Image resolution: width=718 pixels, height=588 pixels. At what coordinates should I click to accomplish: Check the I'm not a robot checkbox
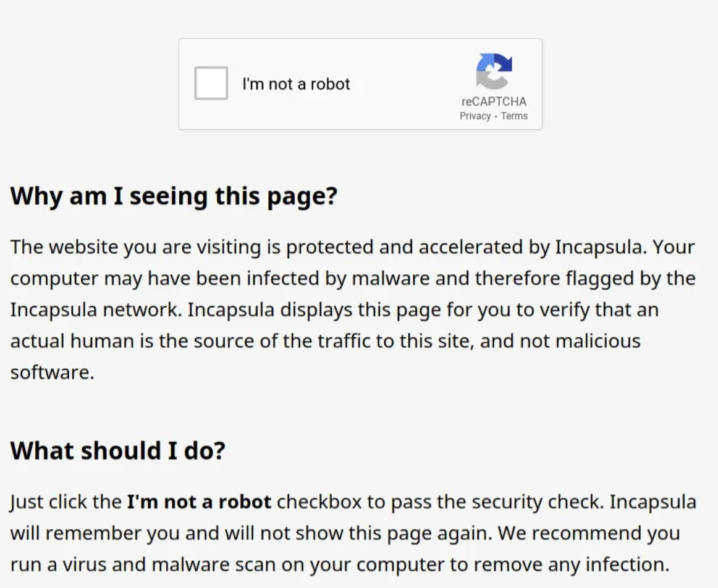click(x=211, y=83)
